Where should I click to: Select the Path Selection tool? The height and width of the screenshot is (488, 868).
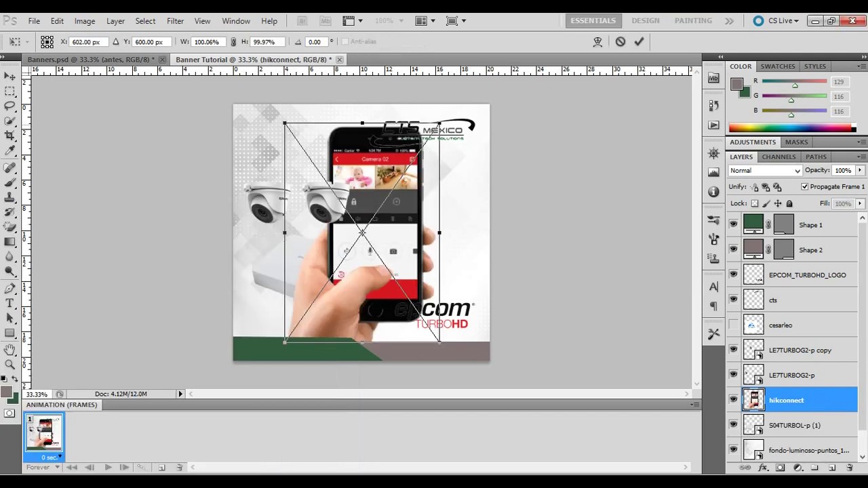click(x=9, y=319)
